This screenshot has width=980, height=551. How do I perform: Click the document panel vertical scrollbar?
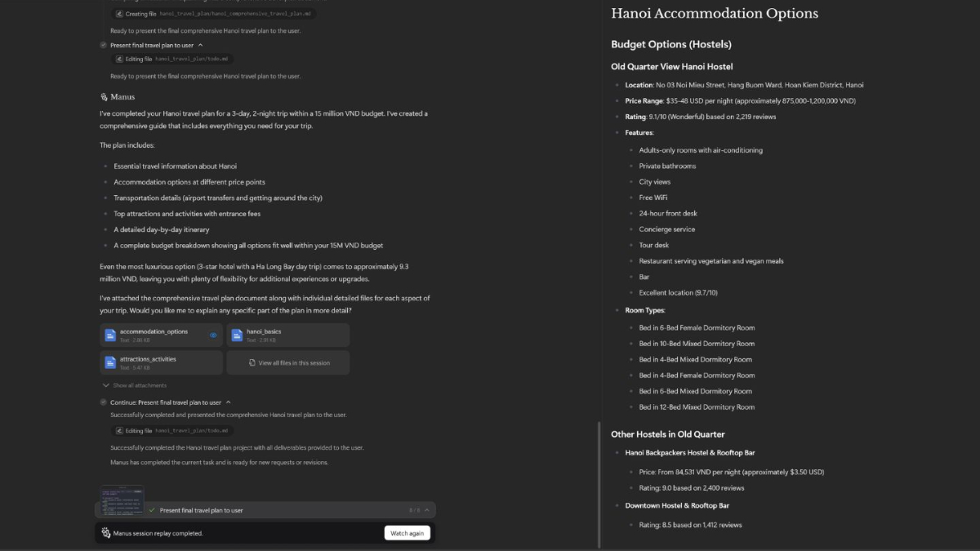tap(599, 482)
